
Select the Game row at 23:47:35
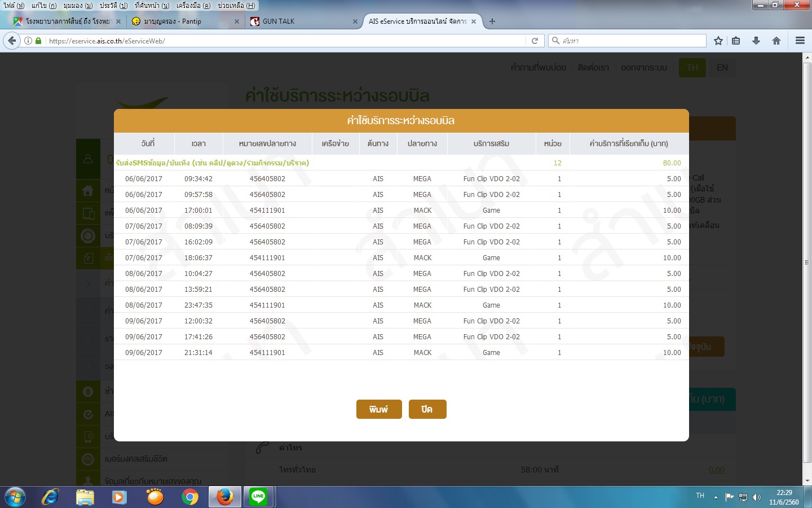[x=401, y=305]
